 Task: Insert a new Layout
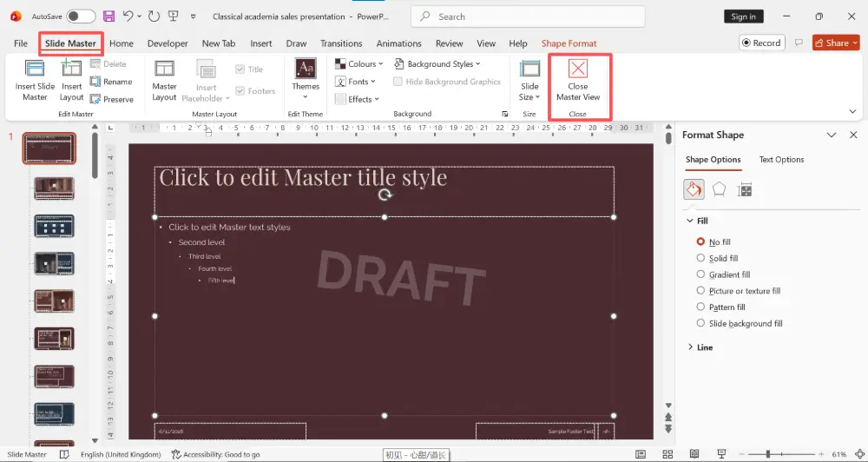pyautogui.click(x=72, y=80)
